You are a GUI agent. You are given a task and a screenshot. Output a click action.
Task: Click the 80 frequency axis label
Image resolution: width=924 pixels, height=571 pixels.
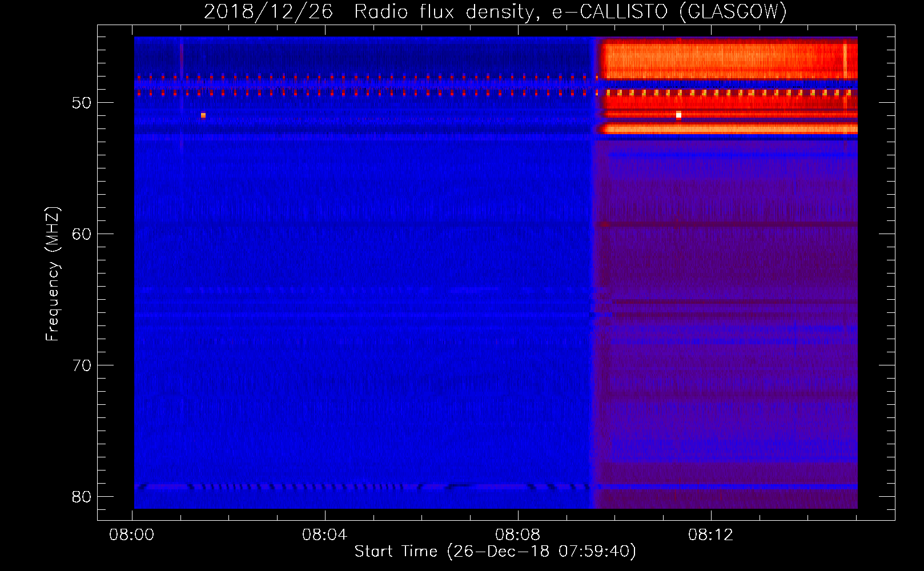(x=82, y=497)
